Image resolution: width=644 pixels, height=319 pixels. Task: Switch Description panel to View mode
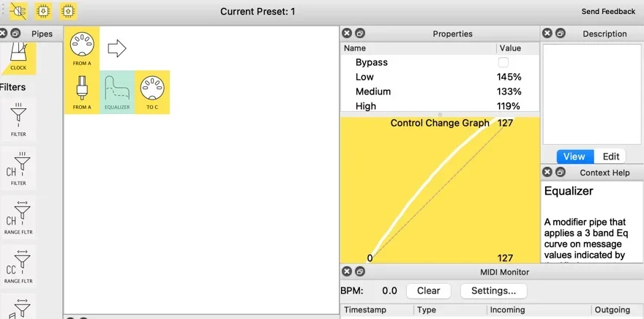tap(574, 156)
